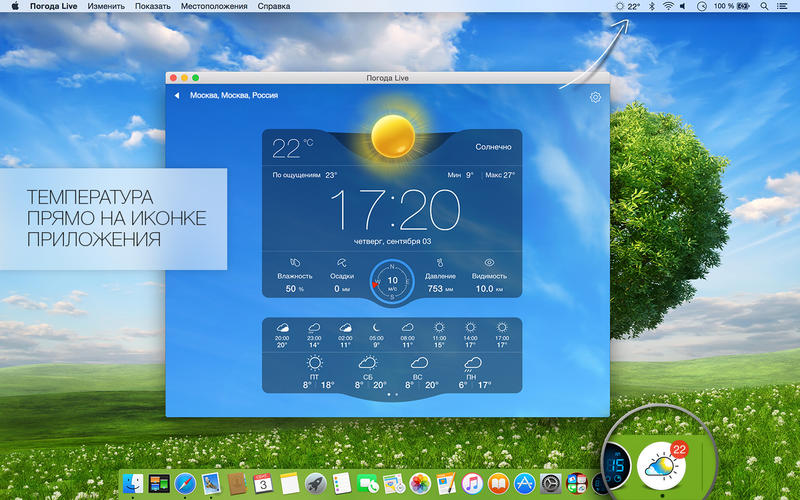Switch to the dimmer second page dot
The image size is (800, 500).
pyautogui.click(x=396, y=394)
